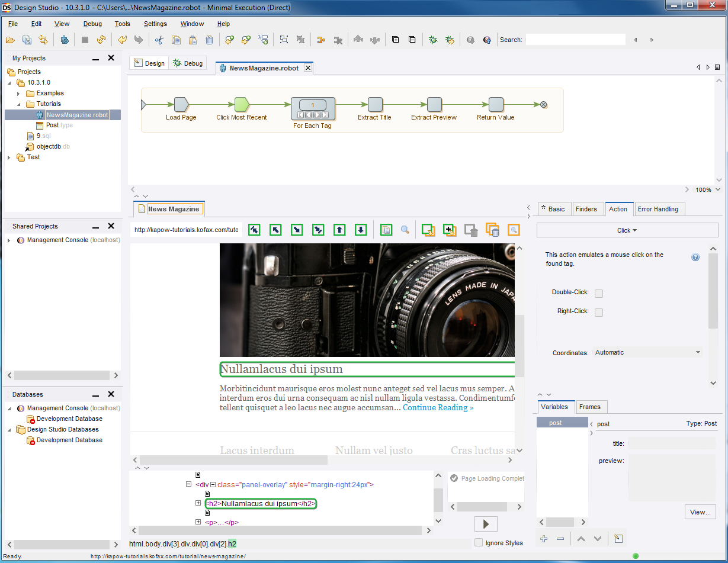Enable the Double-Click checkbox

point(599,294)
